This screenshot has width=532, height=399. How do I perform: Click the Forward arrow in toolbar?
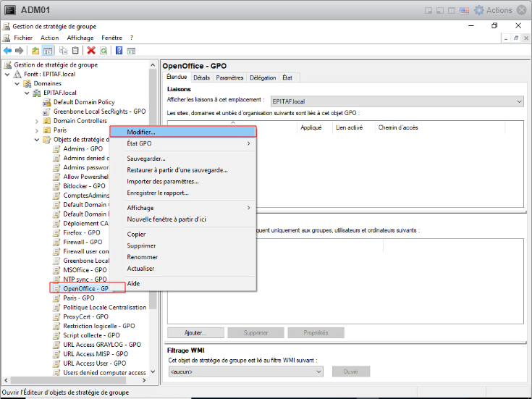tap(19, 51)
